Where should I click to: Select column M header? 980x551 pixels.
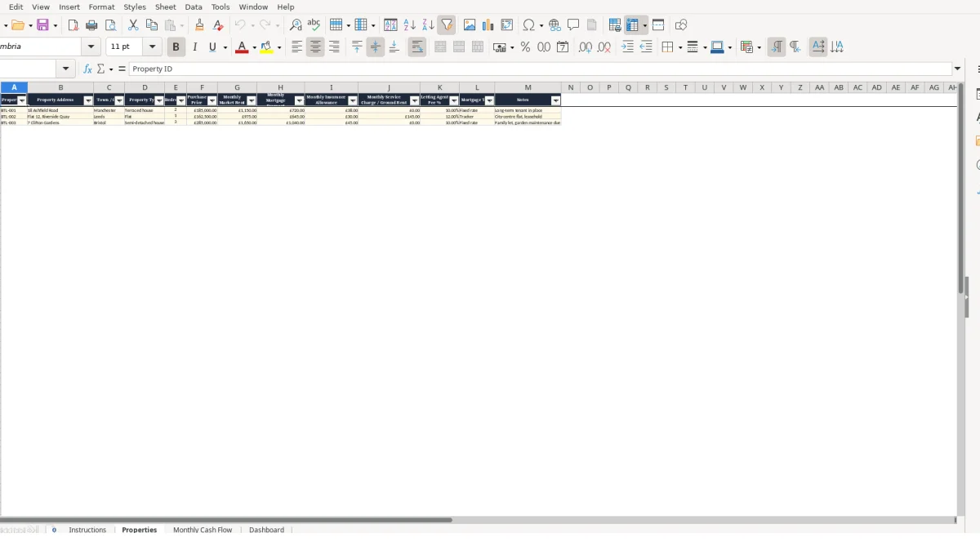point(528,87)
